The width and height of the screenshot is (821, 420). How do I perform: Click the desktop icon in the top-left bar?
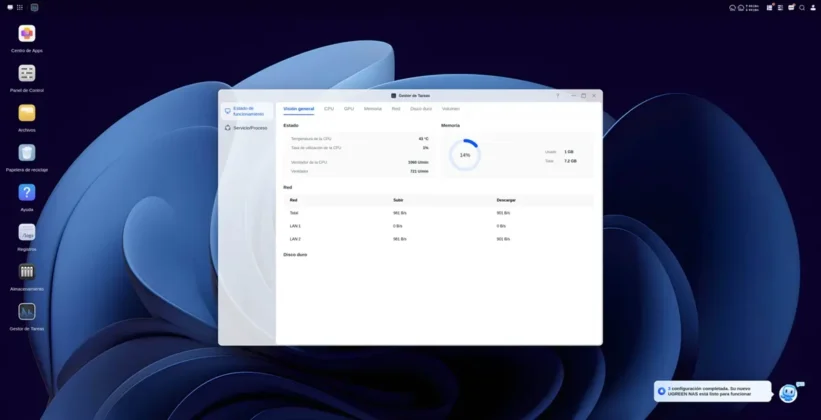tap(10, 7)
